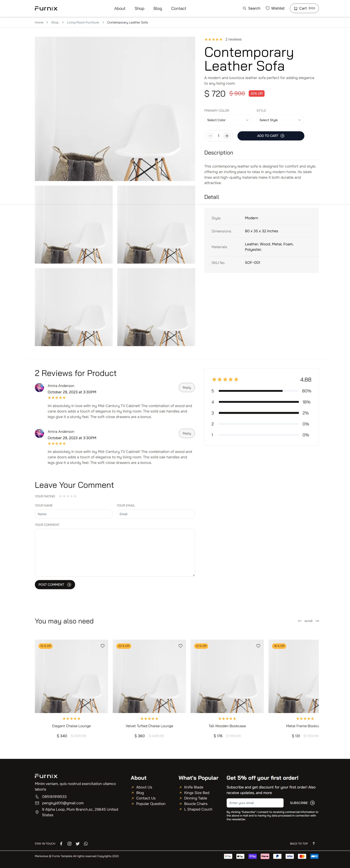Click the search magnifier icon
This screenshot has height=868, width=350.
244,8
